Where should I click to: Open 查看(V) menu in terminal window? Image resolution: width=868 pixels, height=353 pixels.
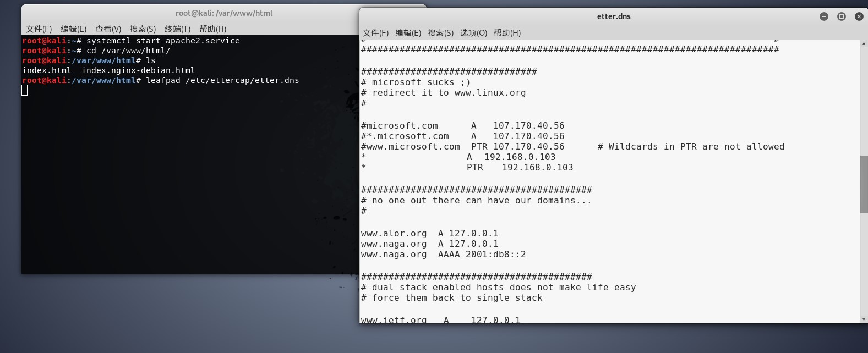[108, 29]
